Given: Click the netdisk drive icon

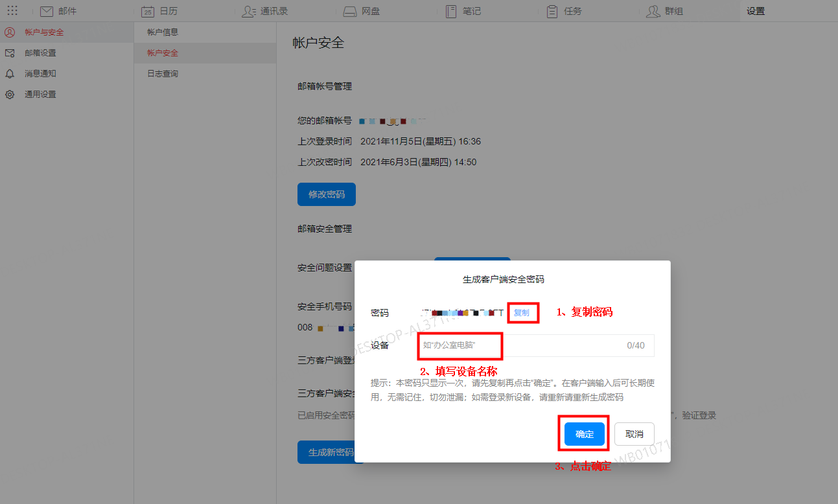Looking at the screenshot, I should 350,11.
